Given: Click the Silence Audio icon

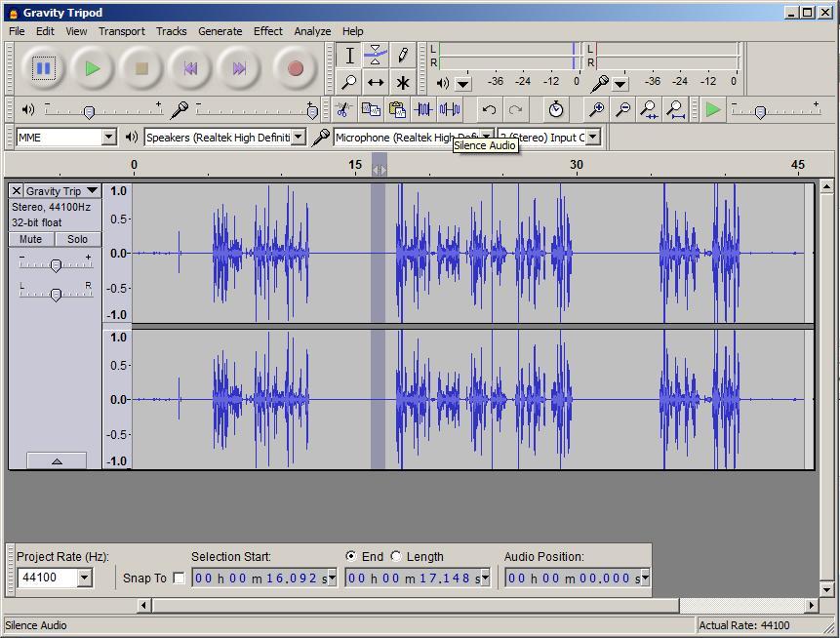Looking at the screenshot, I should coord(450,110).
